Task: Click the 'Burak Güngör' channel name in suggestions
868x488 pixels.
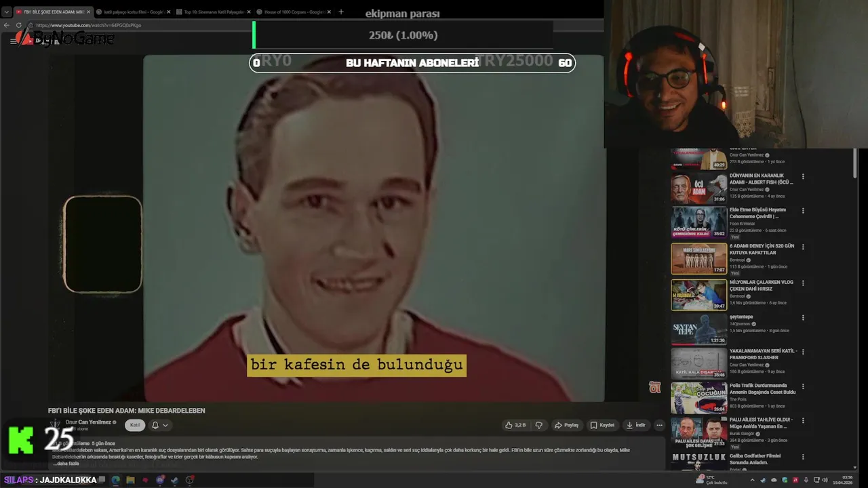Action: click(742, 434)
